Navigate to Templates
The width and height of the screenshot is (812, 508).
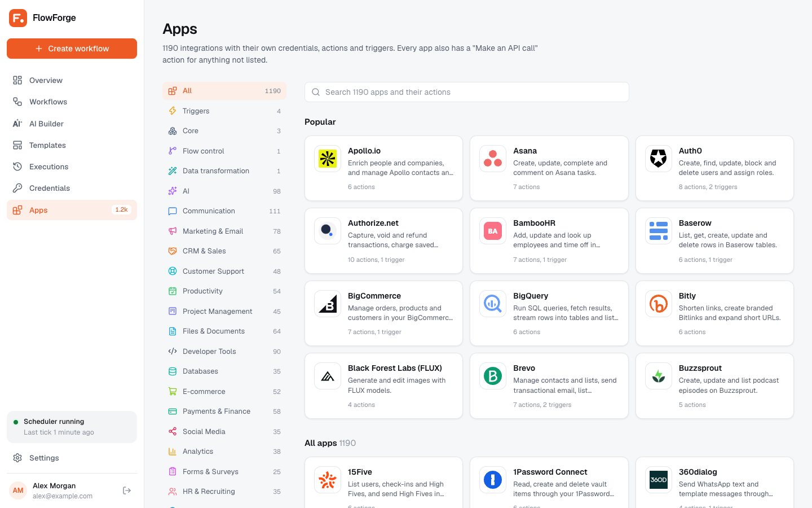point(72,145)
